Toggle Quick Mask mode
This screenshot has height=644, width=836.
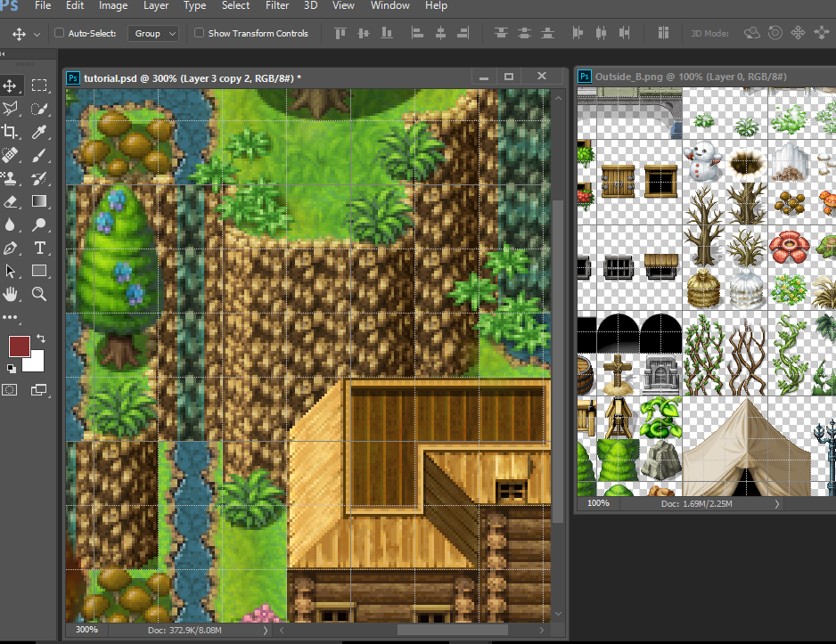click(10, 390)
